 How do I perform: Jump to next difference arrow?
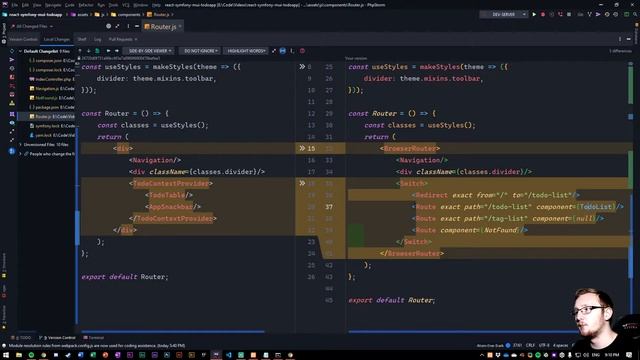pos(88,51)
